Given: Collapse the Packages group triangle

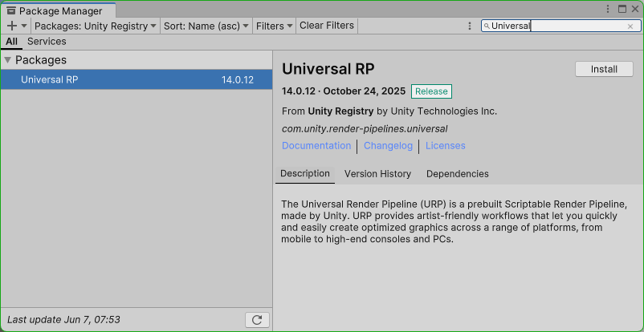Looking at the screenshot, I should point(7,60).
